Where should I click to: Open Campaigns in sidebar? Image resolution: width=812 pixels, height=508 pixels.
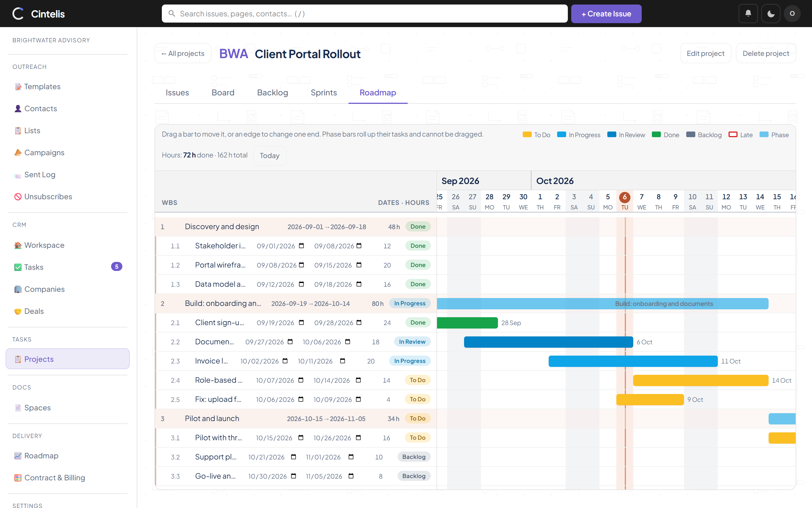[68, 152]
